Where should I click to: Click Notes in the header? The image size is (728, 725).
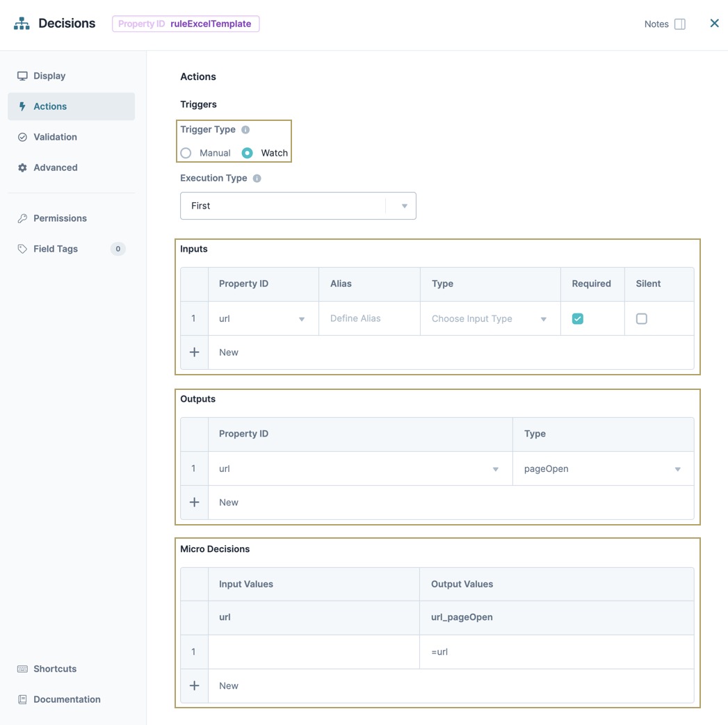pos(656,24)
